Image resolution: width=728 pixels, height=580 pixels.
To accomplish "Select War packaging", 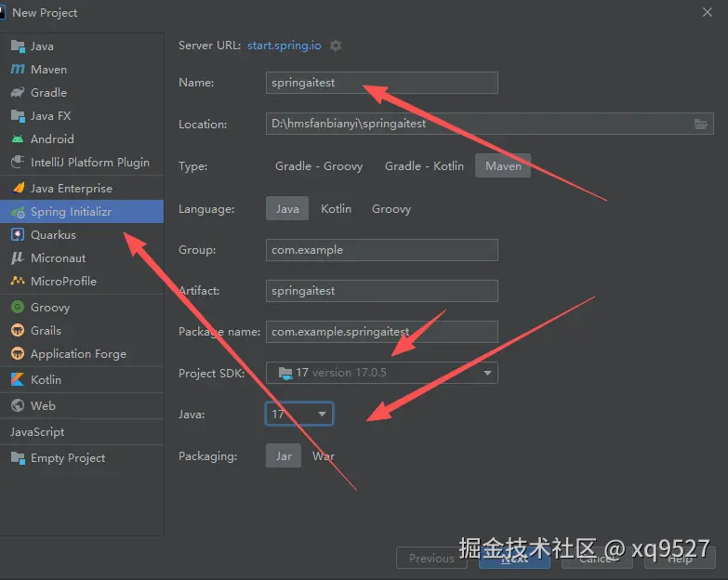I will [x=324, y=456].
